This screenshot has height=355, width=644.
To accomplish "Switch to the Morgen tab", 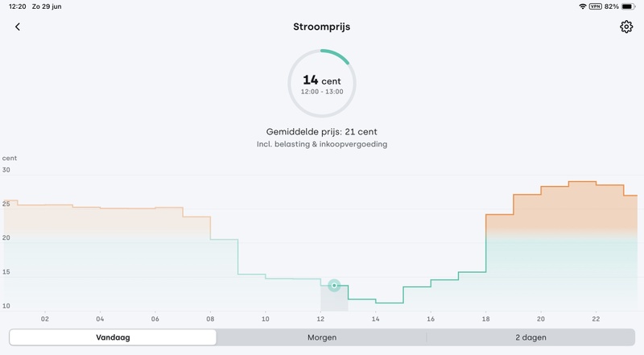I will coord(322,337).
